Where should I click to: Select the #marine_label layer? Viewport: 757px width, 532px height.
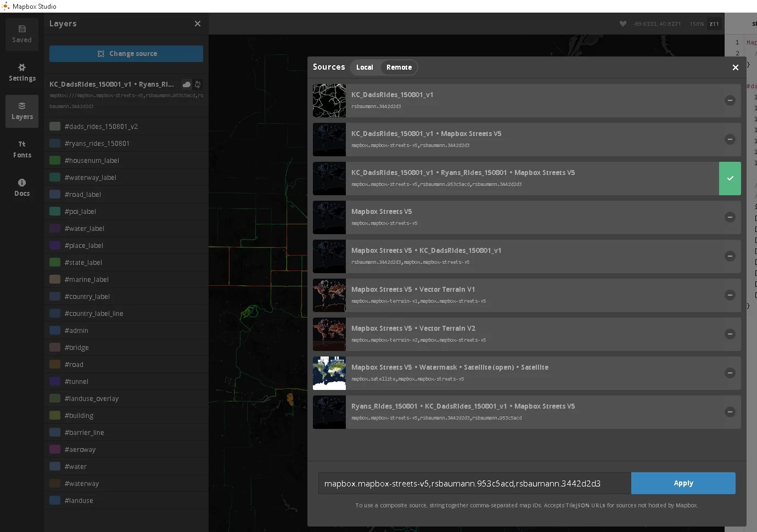tap(126, 279)
